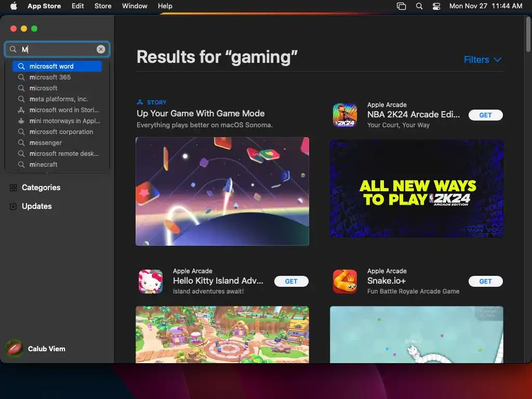Choose 'microsoft 365' suggestion
Viewport: 532px width, 399px height.
coord(57,77)
